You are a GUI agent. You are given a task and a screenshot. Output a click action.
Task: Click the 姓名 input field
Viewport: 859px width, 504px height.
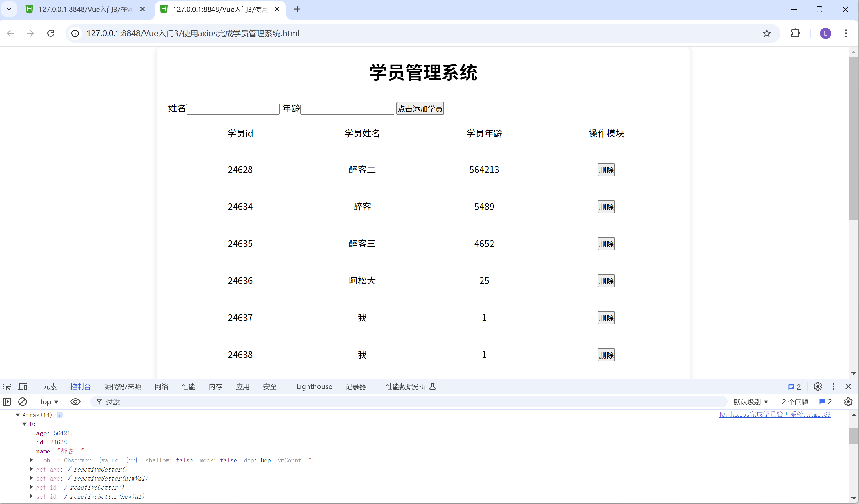click(x=233, y=109)
